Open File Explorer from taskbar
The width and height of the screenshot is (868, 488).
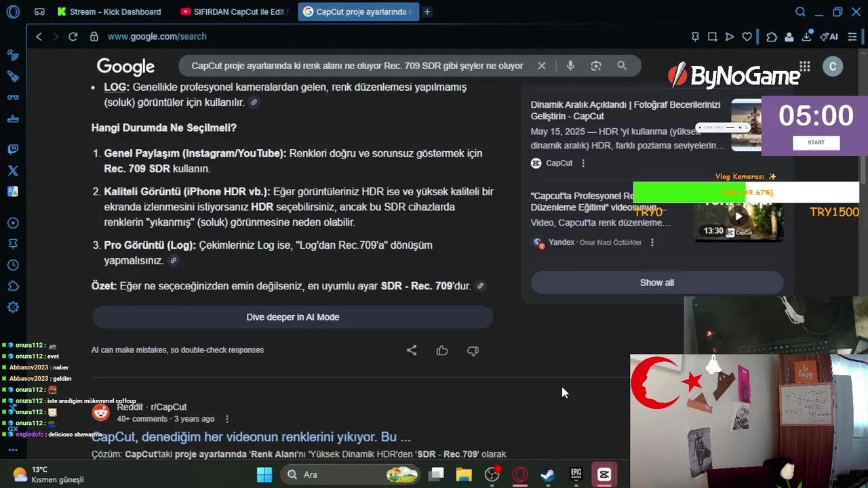pos(464,474)
